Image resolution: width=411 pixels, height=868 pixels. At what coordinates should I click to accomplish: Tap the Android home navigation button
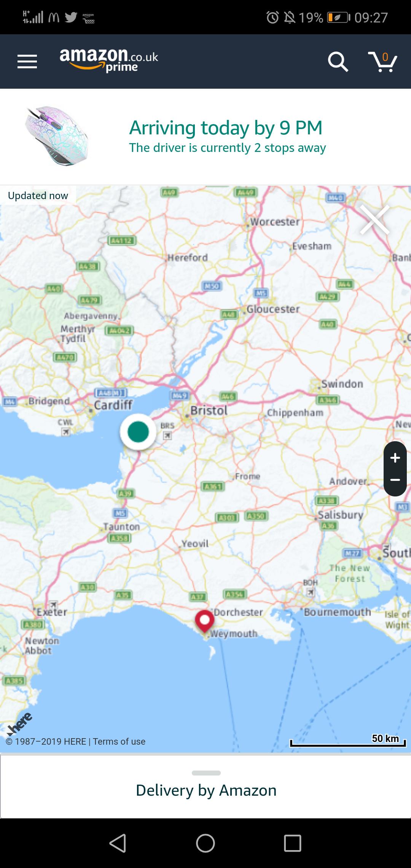pyautogui.click(x=205, y=843)
